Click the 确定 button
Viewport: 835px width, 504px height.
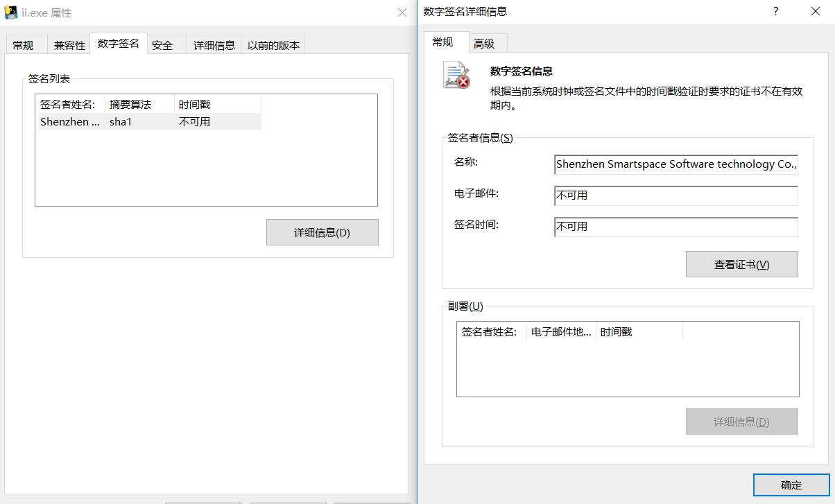[x=791, y=485]
